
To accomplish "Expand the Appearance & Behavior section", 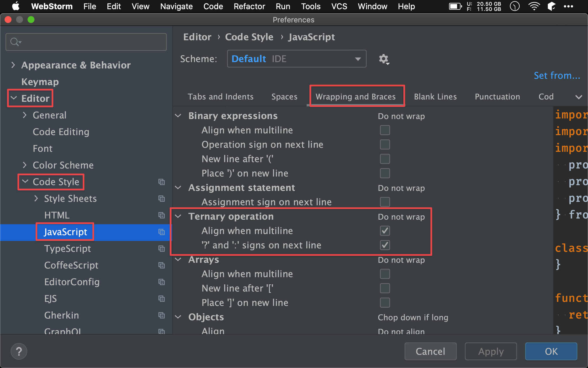I will click(13, 64).
